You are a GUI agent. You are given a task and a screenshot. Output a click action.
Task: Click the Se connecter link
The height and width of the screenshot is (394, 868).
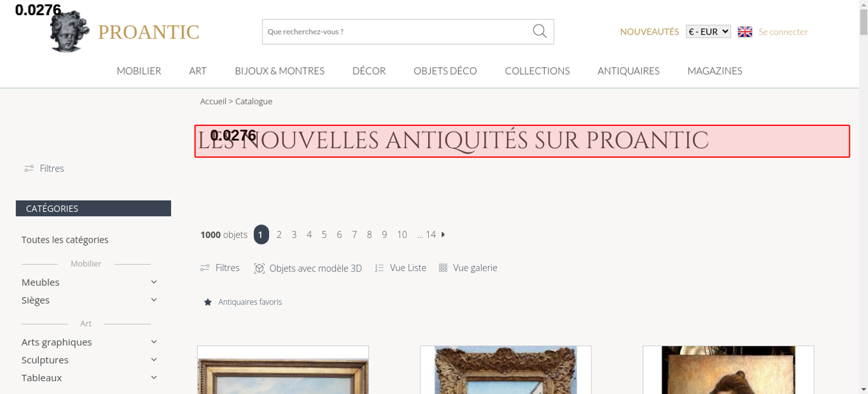point(783,32)
